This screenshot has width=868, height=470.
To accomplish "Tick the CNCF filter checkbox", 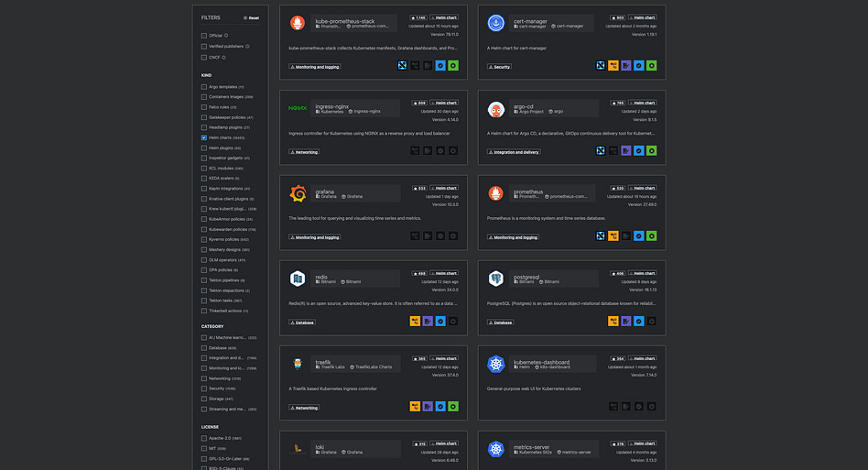I will pyautogui.click(x=203, y=57).
